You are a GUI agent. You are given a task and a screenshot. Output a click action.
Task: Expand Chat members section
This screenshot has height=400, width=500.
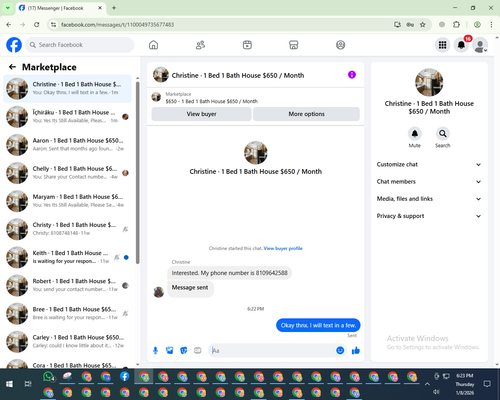[429, 182]
